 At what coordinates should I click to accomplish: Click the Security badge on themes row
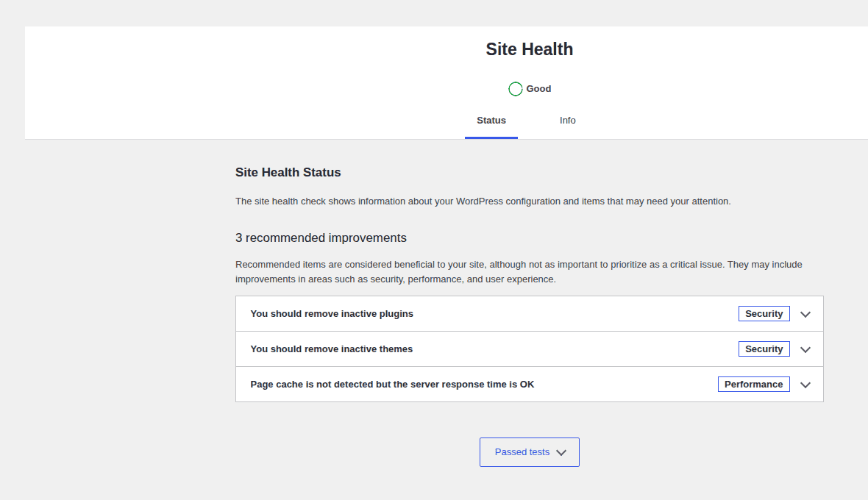[764, 349]
